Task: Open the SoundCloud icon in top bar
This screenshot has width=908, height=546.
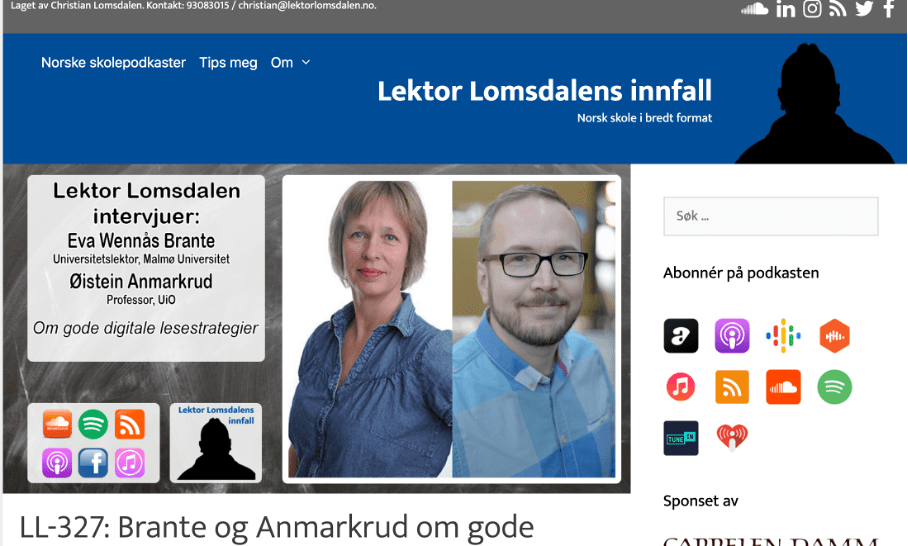Action: click(x=754, y=9)
